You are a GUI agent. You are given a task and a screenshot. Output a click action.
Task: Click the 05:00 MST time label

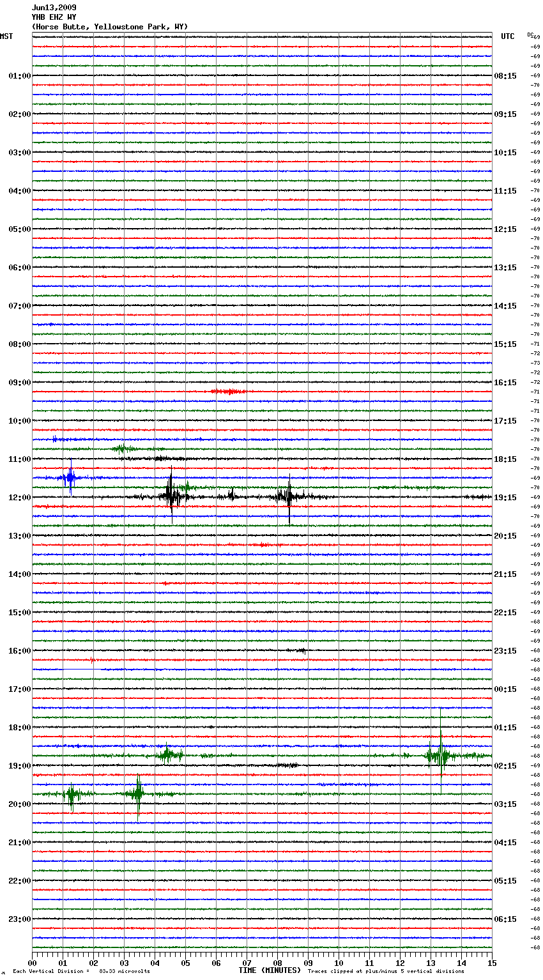coord(20,229)
